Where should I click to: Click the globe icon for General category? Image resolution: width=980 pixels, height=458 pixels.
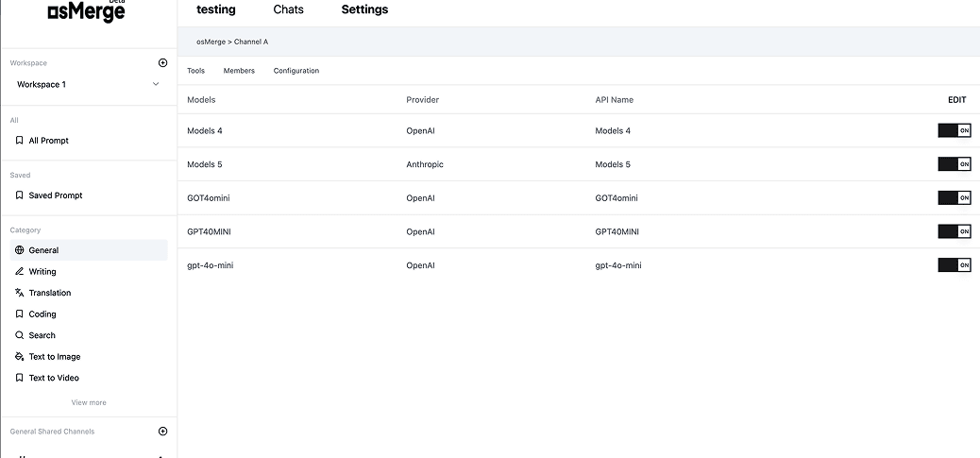coord(20,250)
